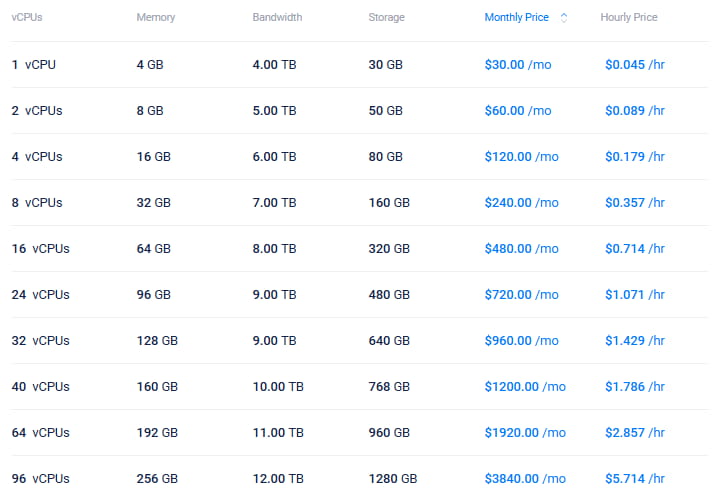Click the Bandwidth column header
This screenshot has height=500, width=720.
[x=277, y=18]
